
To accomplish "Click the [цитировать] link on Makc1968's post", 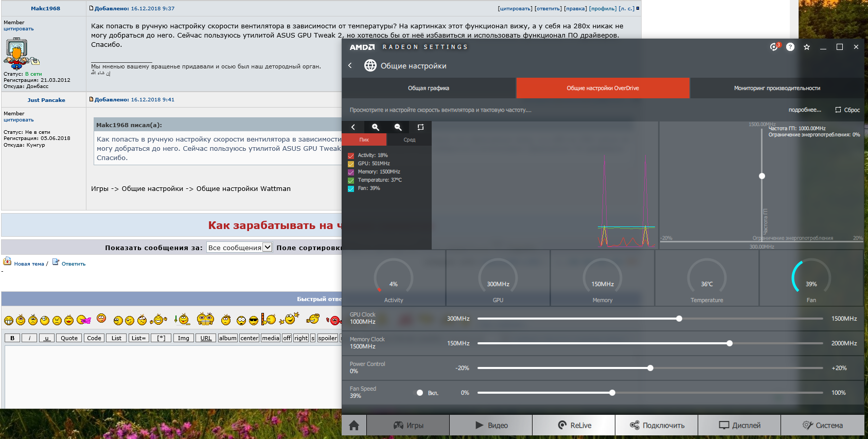I will click(x=515, y=8).
